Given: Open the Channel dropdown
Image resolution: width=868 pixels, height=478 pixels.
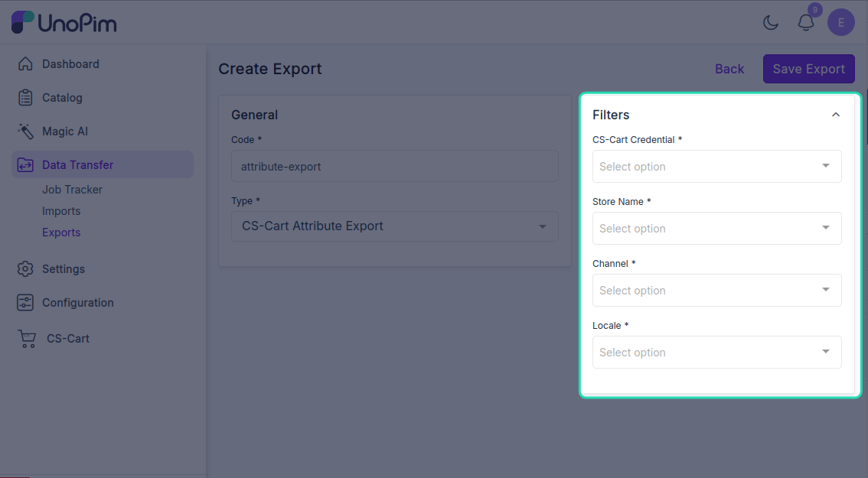Looking at the screenshot, I should (717, 291).
